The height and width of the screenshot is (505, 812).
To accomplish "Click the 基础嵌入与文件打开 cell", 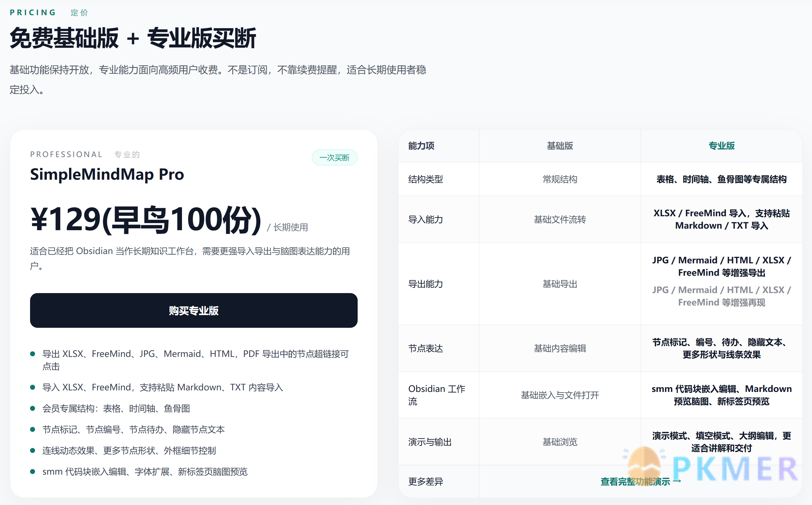I will tap(560, 395).
